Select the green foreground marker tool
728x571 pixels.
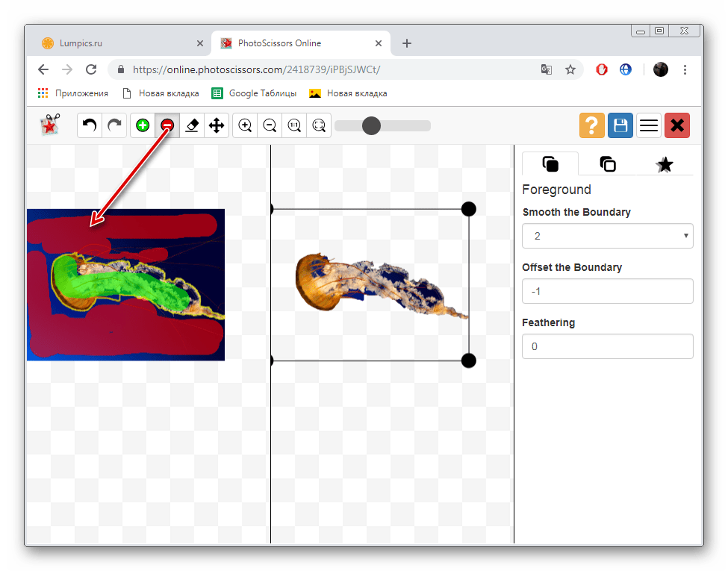[x=143, y=125]
